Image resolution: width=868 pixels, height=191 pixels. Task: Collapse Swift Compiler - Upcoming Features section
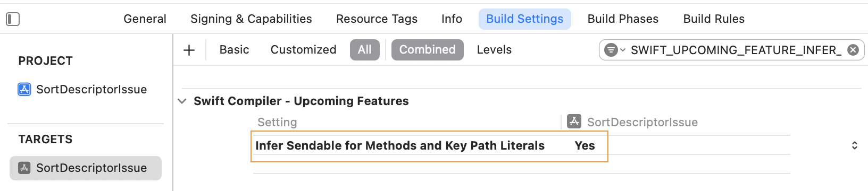[182, 101]
